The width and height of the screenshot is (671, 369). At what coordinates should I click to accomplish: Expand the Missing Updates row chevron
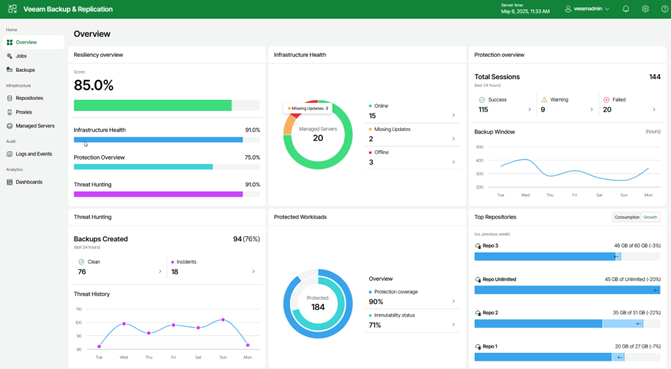[454, 139]
